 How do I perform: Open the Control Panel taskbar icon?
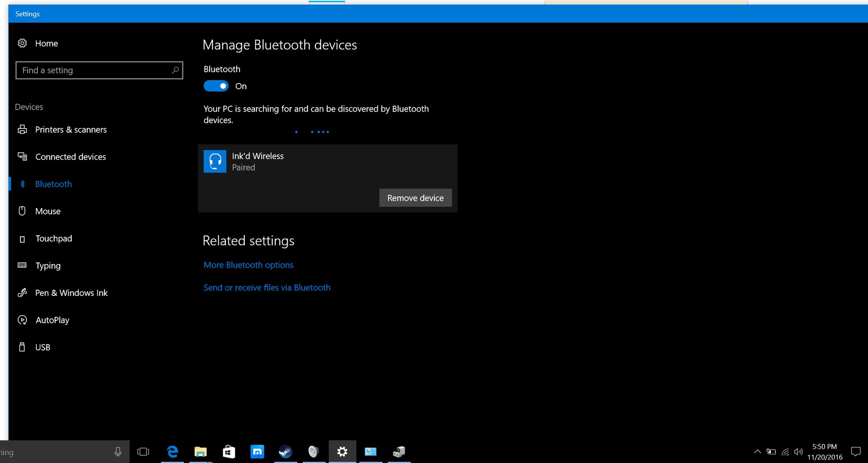[371, 452]
